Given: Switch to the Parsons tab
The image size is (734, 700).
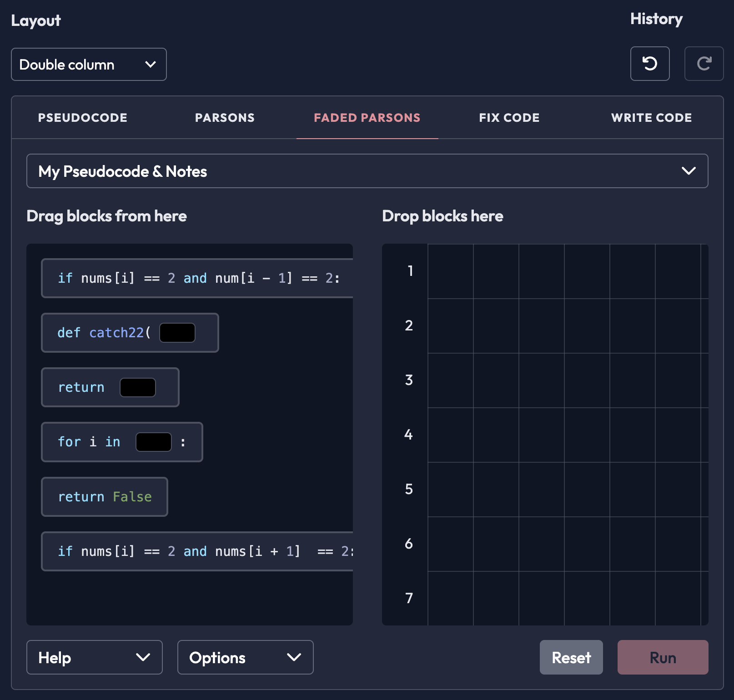Looking at the screenshot, I should pos(225,118).
